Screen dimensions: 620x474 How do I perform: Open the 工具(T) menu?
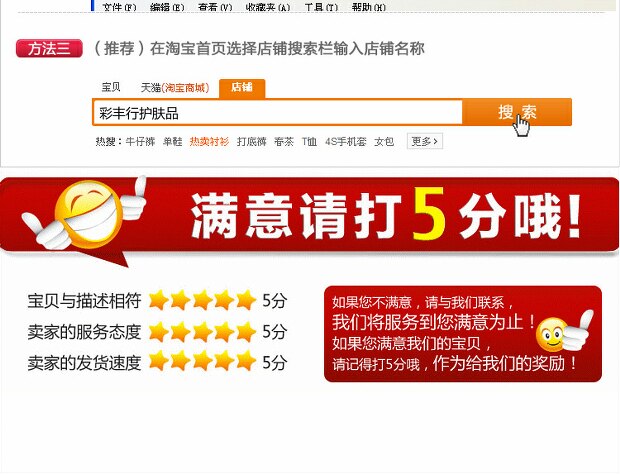pos(321,7)
